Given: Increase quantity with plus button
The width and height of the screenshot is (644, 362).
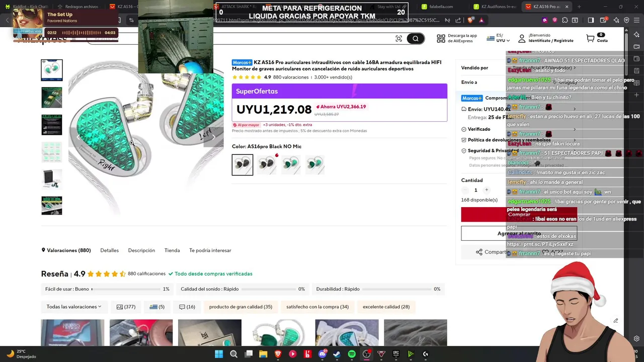Looking at the screenshot, I should (487, 190).
